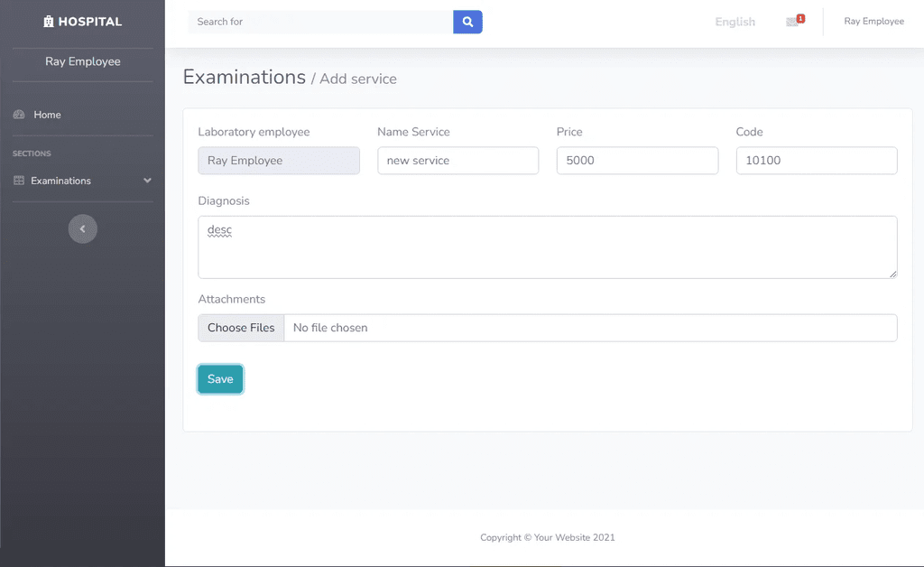Click the Examinations table icon in sidebar
This screenshot has height=567, width=924.
click(x=19, y=181)
